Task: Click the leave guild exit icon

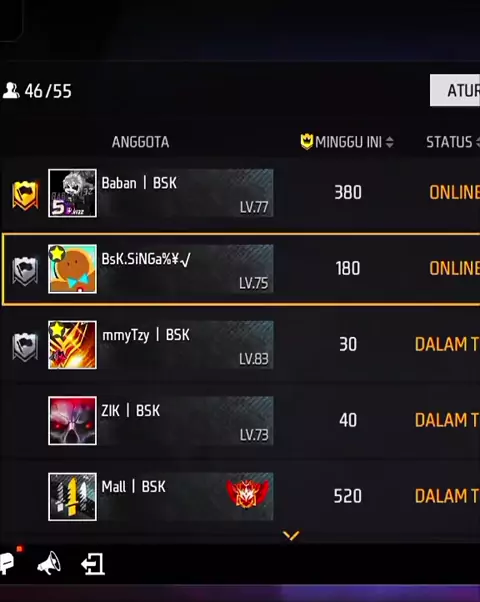Action: click(93, 564)
